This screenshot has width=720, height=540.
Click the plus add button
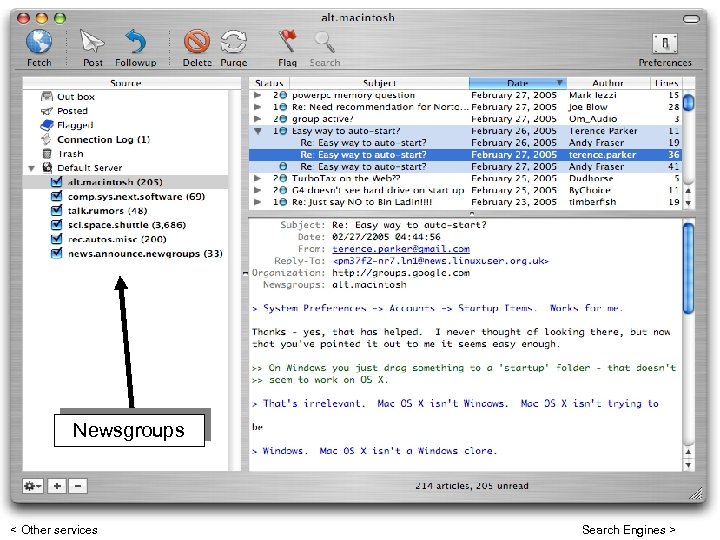pyautogui.click(x=57, y=486)
